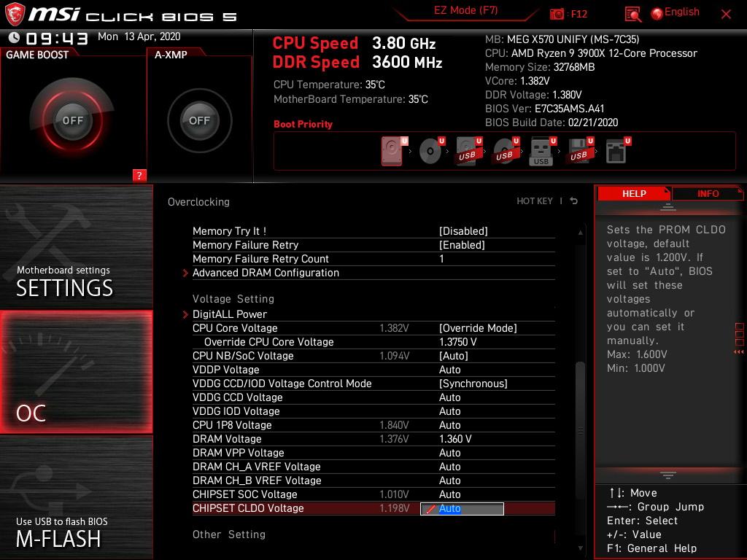Select the network boot device icon

[x=618, y=152]
